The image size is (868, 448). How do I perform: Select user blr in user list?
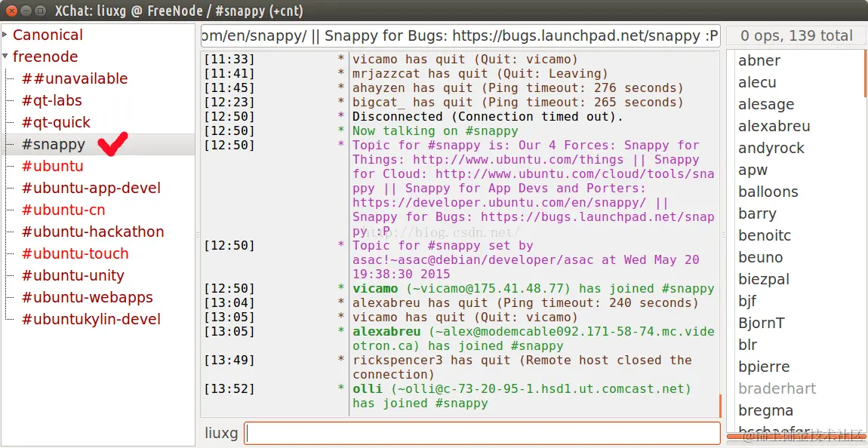click(x=748, y=345)
